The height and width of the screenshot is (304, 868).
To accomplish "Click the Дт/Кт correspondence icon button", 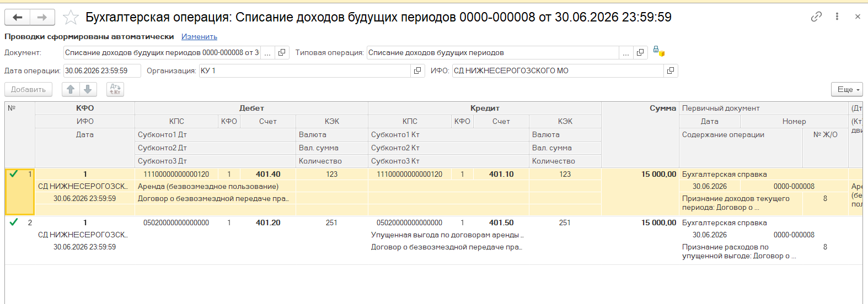I will tap(115, 89).
